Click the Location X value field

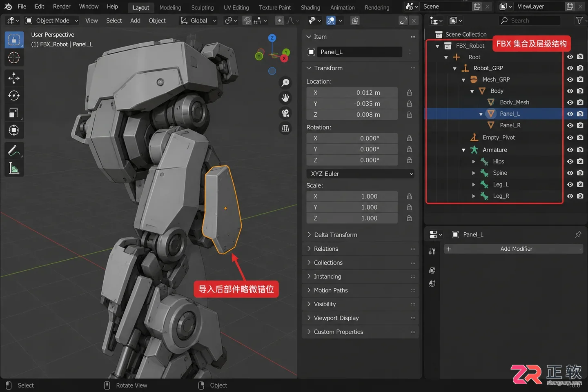[x=352, y=93]
